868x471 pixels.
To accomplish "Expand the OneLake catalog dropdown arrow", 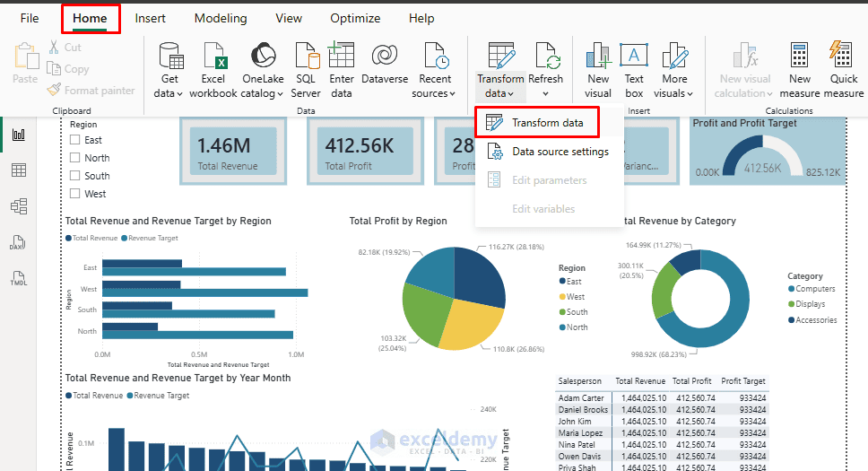I will coord(280,94).
